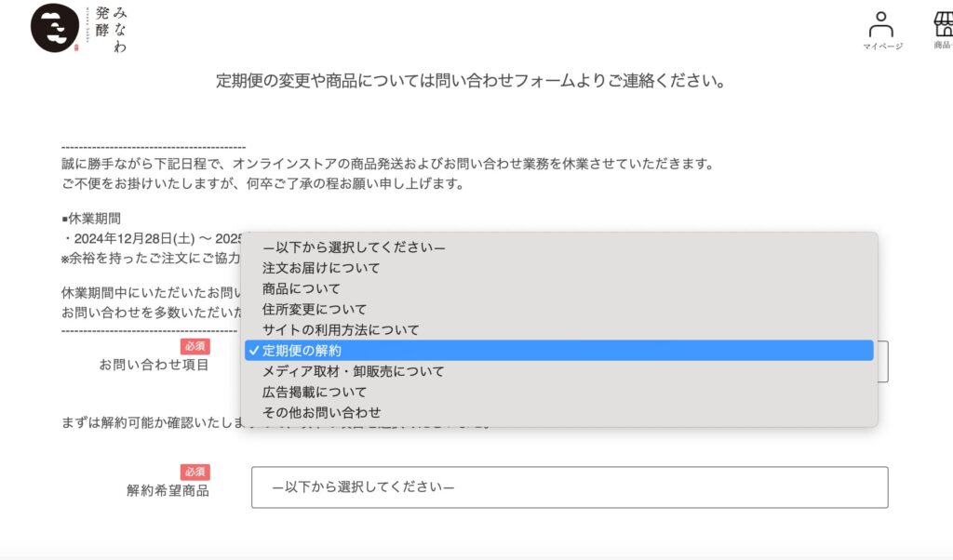The height and width of the screenshot is (560, 953).
Task: Open the 解約希望商品 dropdown
Action: tap(570, 487)
